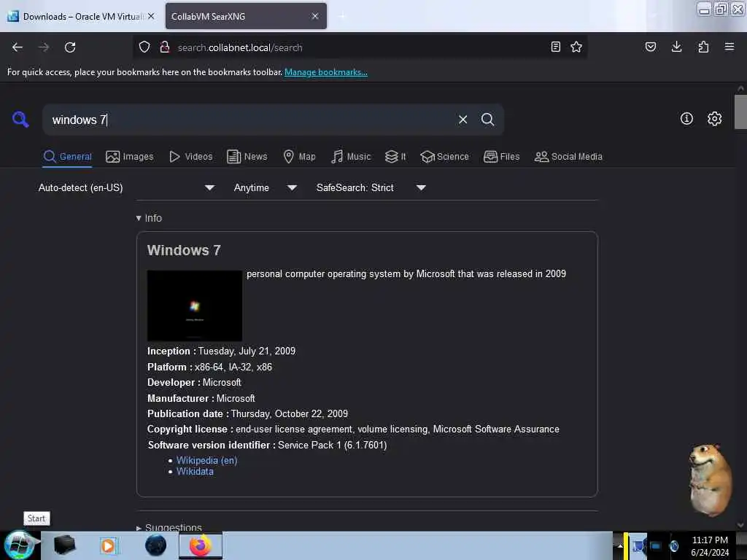
Task: Click the SearXNG magnifier logo
Action: [x=20, y=119]
